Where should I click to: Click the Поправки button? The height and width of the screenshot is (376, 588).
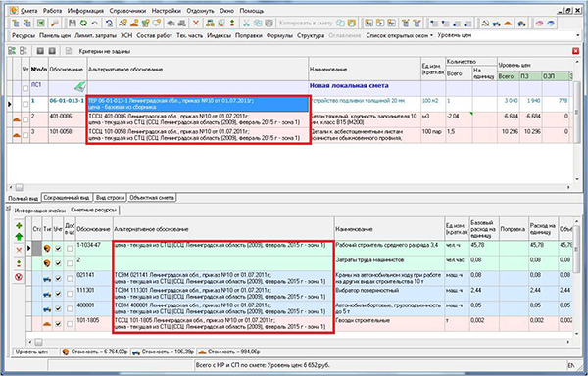click(x=248, y=35)
